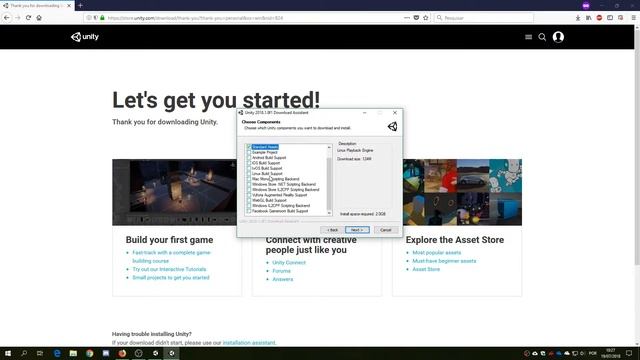Open the user account avatar icon
The width and height of the screenshot is (640, 360).
pos(558,37)
